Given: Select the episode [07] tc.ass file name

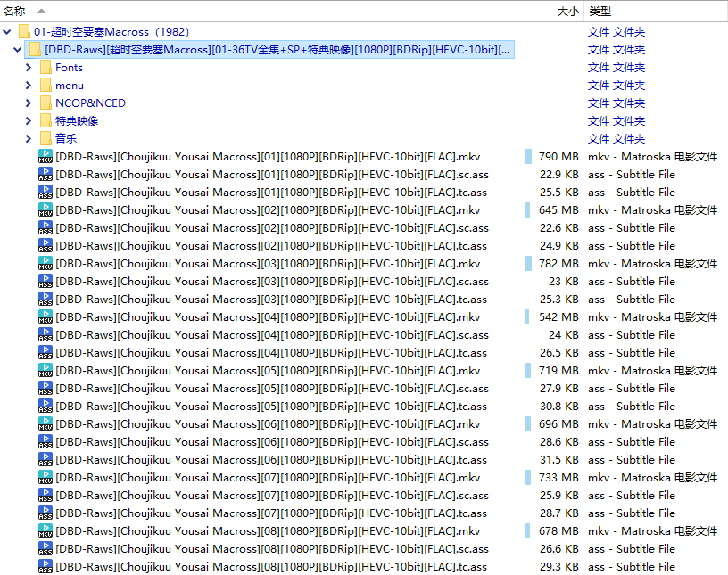Looking at the screenshot, I should point(271,513).
